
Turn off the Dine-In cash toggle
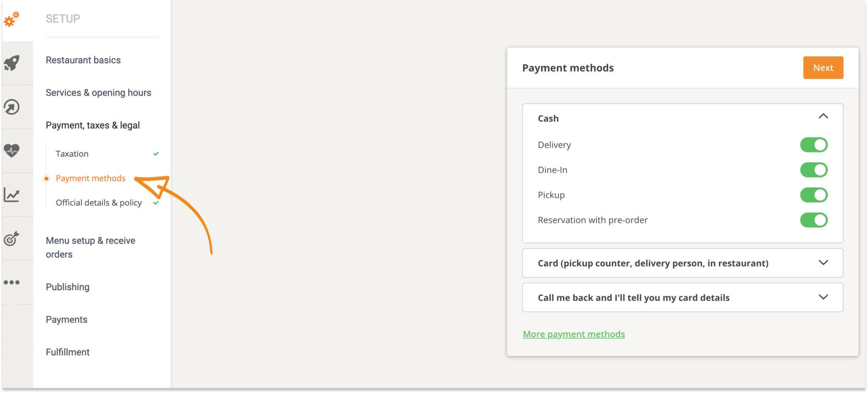click(814, 170)
